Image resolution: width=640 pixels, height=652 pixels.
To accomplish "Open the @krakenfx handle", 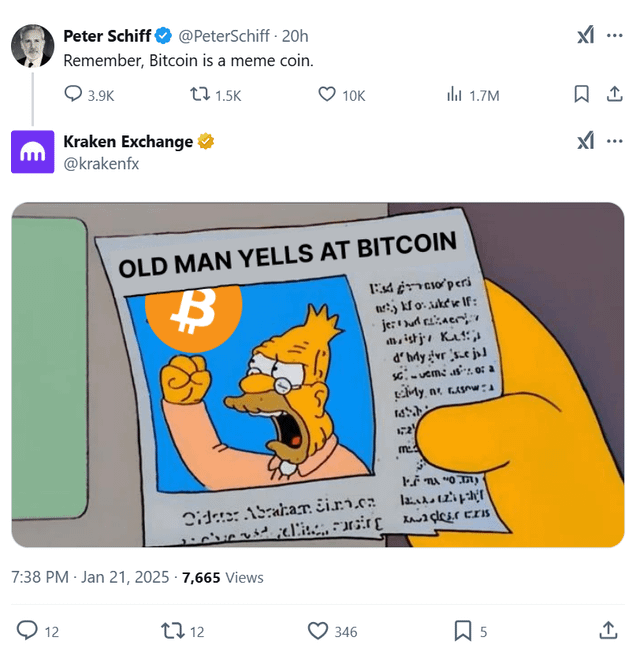I will point(101,163).
